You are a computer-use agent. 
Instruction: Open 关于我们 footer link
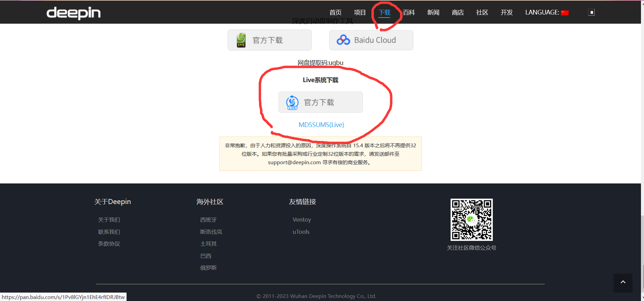[109, 220]
